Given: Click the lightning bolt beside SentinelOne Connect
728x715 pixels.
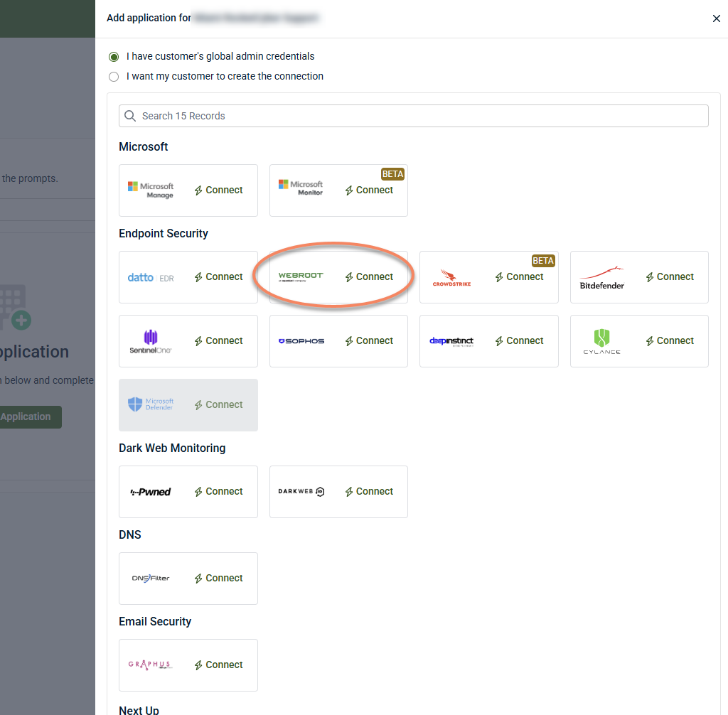Looking at the screenshot, I should (198, 341).
